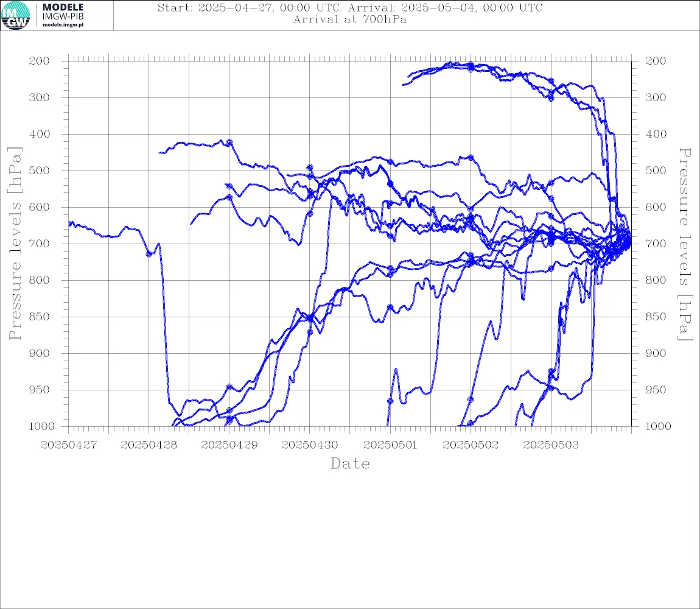Click the right axis 500 label

(656, 171)
